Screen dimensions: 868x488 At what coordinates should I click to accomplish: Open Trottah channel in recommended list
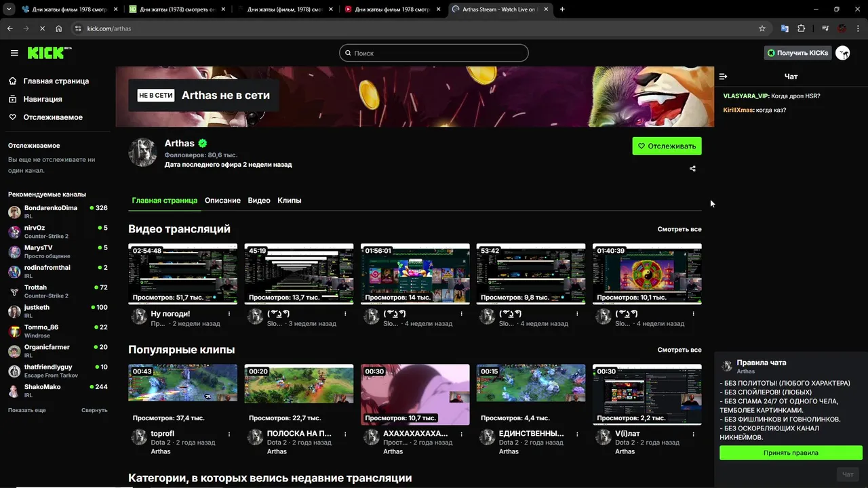pyautogui.click(x=58, y=291)
